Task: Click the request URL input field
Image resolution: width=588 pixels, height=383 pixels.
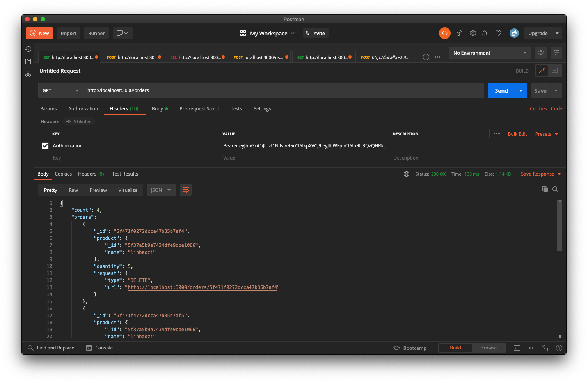Action: coord(283,90)
